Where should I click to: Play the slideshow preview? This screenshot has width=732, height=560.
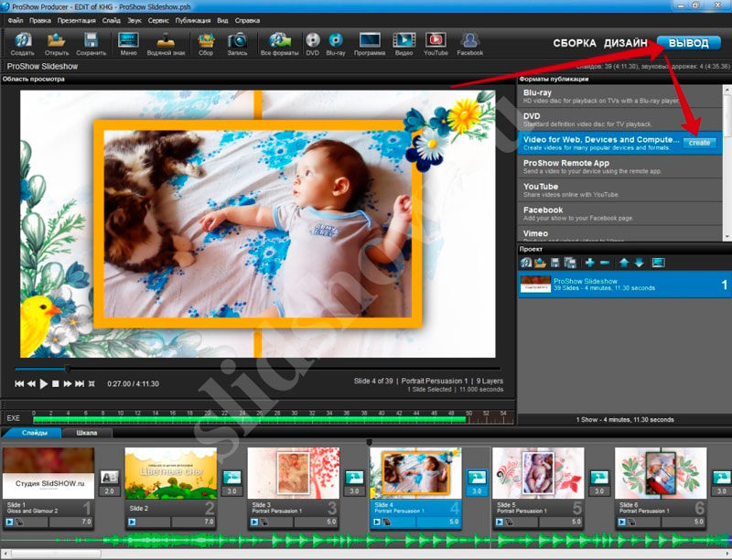tap(43, 383)
